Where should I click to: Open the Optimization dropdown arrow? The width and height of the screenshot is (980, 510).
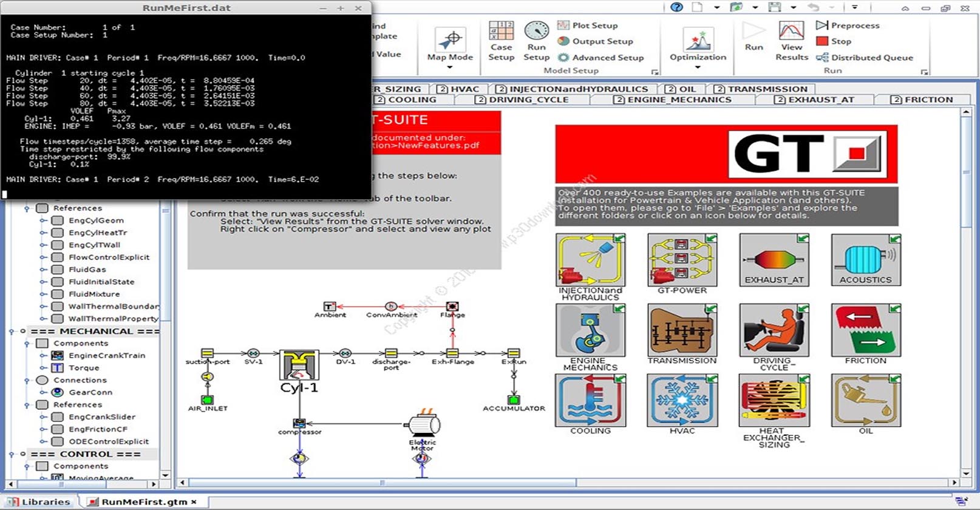[698, 67]
